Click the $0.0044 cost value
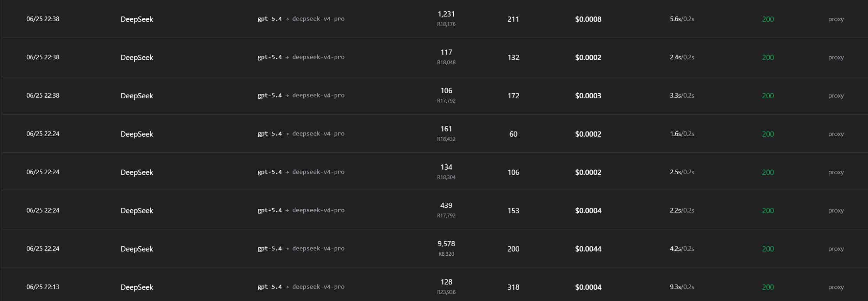 click(x=588, y=249)
